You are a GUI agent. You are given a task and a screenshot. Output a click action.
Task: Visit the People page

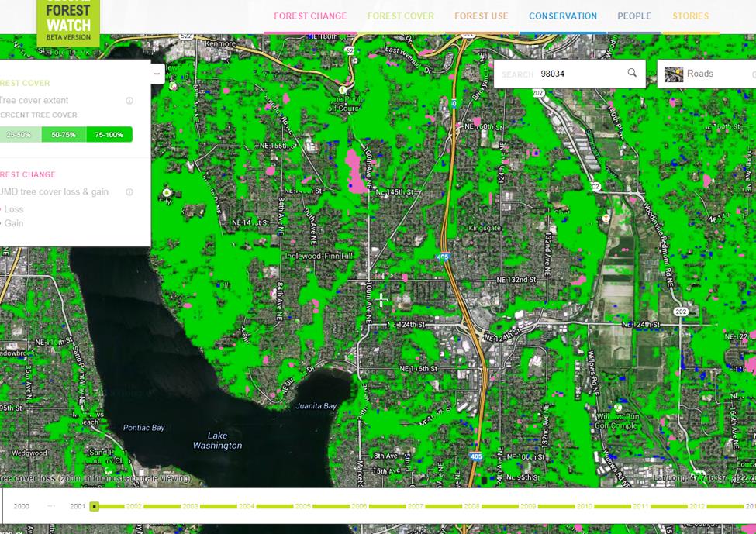coord(634,16)
